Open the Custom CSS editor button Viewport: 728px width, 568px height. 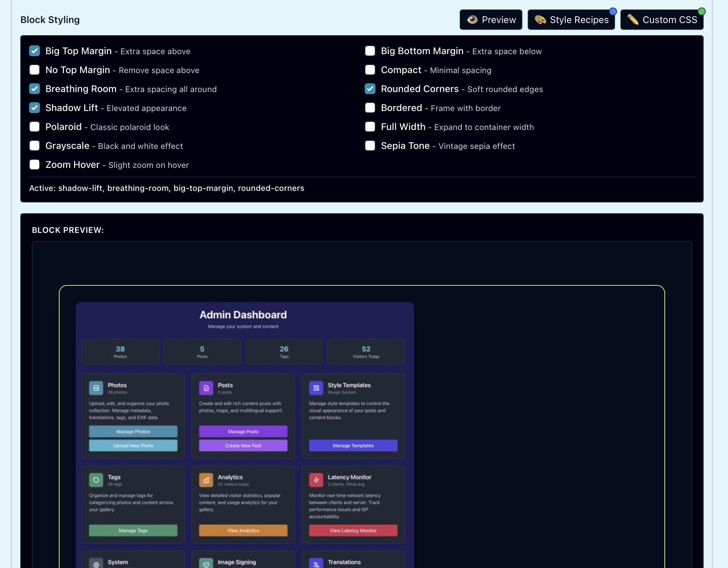click(662, 20)
